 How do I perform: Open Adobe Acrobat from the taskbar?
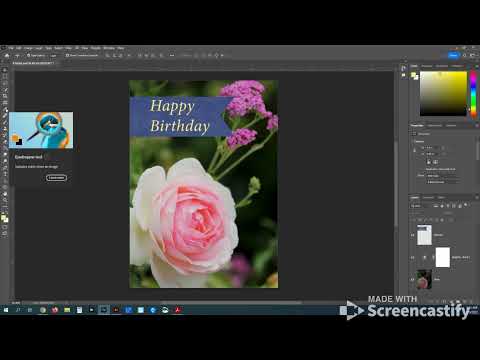pos(177,310)
